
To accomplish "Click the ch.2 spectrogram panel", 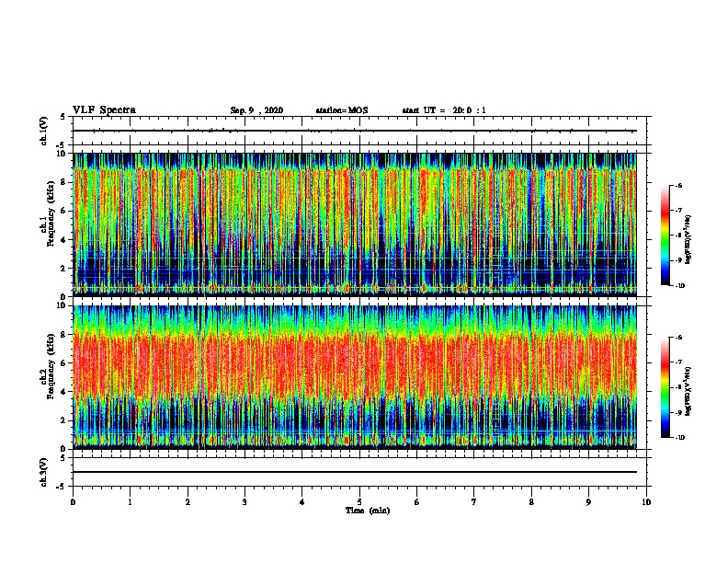I will 355,377.
